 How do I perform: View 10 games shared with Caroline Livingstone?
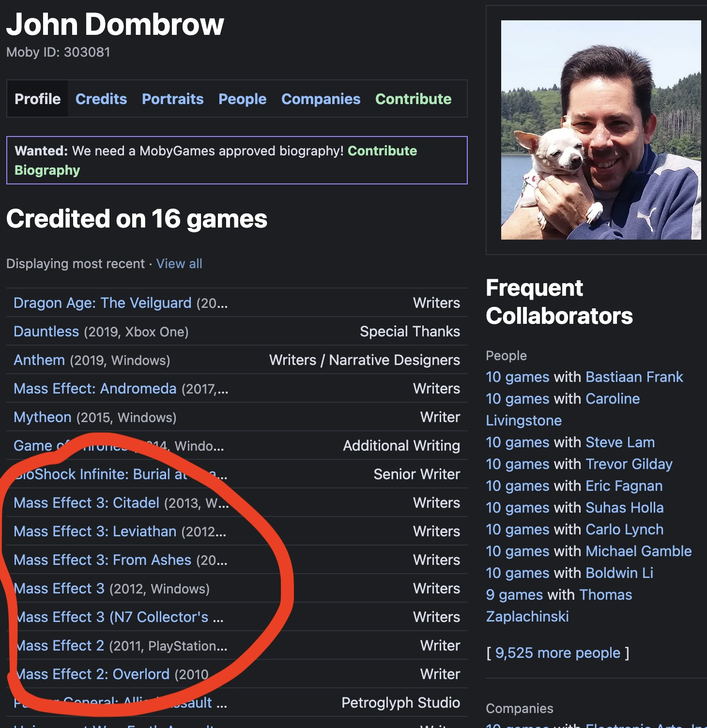(x=518, y=399)
